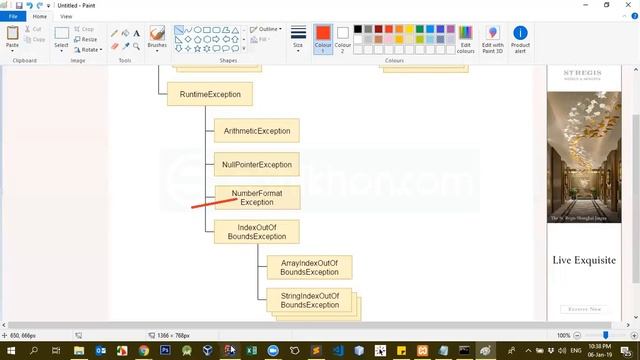Viewport: 640px width, 360px height.
Task: Click the Copy button
Action: (35, 40)
